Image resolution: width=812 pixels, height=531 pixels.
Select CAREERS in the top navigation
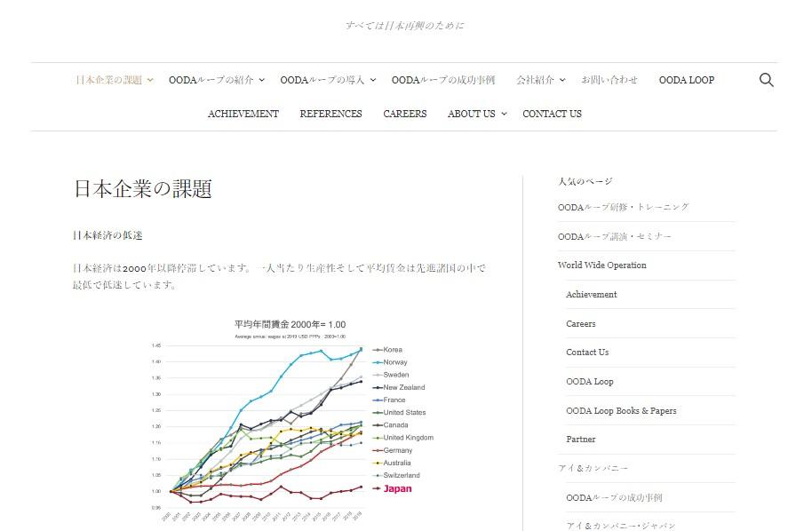[x=405, y=114]
